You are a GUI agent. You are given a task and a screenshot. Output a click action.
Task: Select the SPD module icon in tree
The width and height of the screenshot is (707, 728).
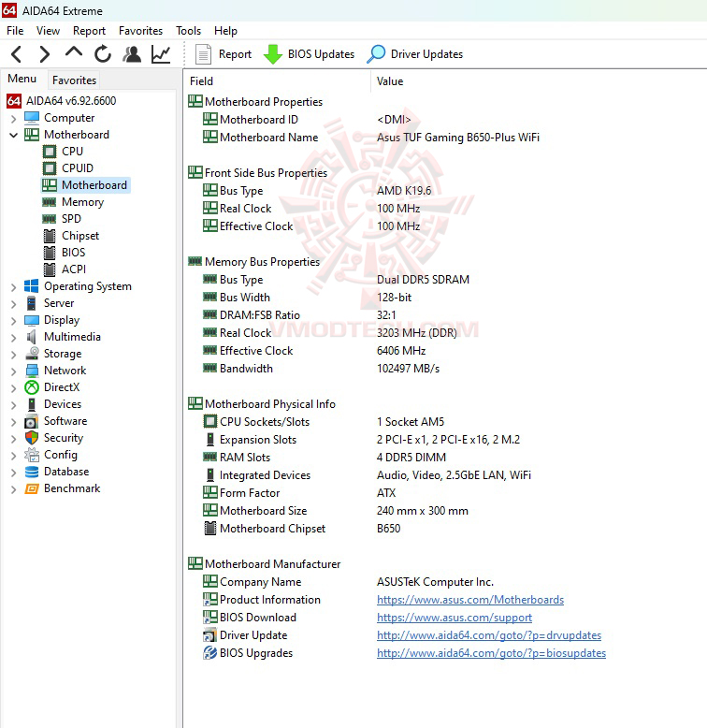50,219
